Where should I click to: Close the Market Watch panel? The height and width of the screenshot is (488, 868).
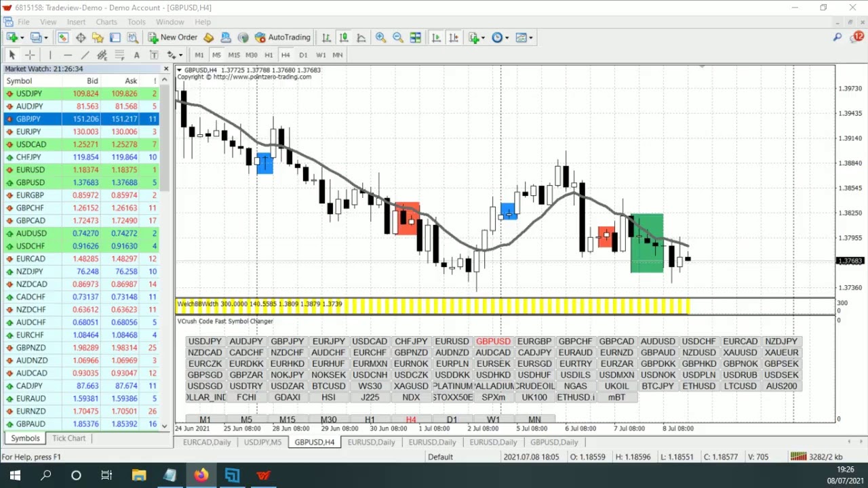point(165,69)
